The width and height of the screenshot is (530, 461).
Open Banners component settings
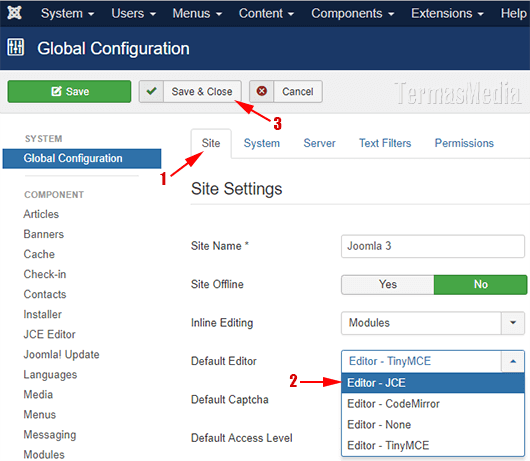[x=44, y=234]
